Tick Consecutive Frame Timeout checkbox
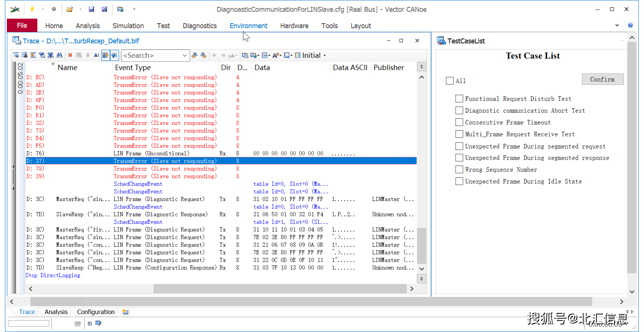Image resolution: width=644 pixels, height=332 pixels. (459, 122)
